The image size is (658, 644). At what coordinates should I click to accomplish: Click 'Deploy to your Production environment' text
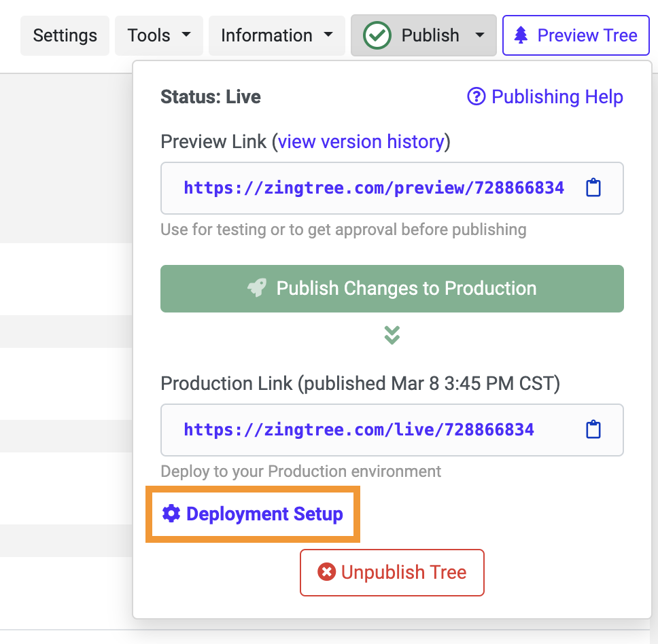(301, 471)
